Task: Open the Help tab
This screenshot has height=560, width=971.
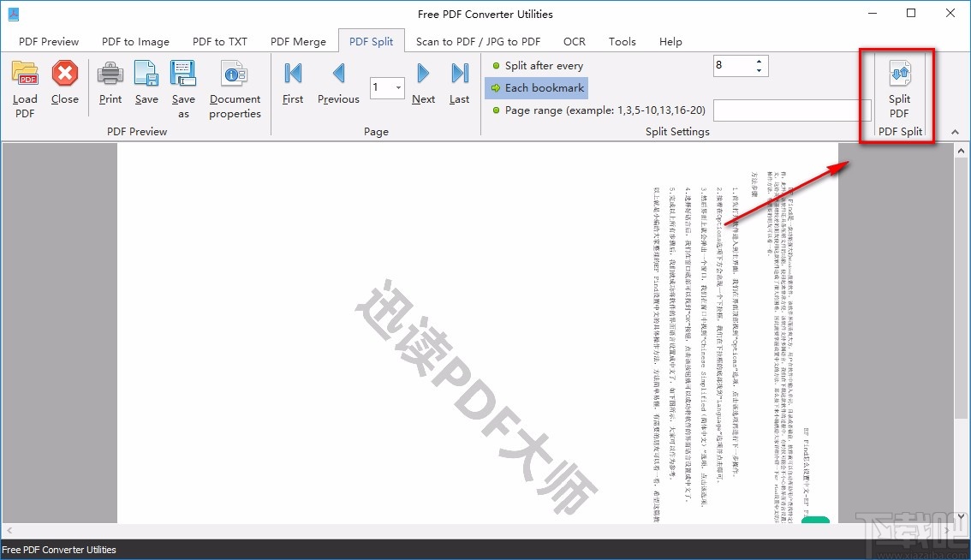Action: pyautogui.click(x=670, y=41)
